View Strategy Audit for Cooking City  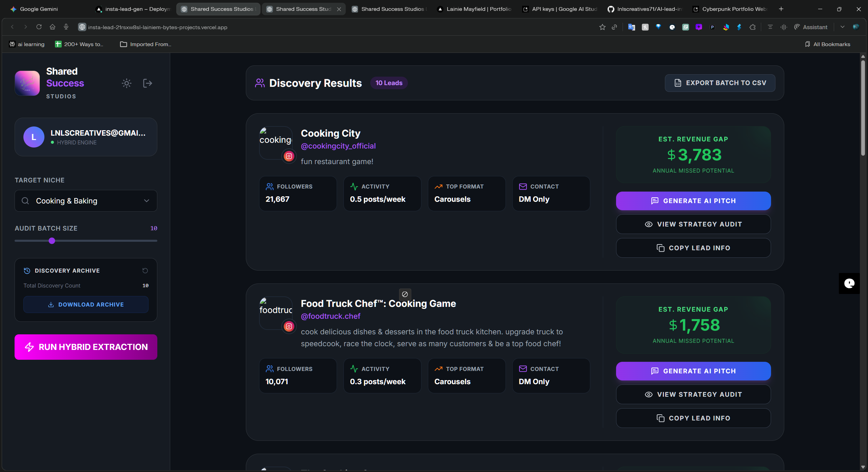click(693, 224)
